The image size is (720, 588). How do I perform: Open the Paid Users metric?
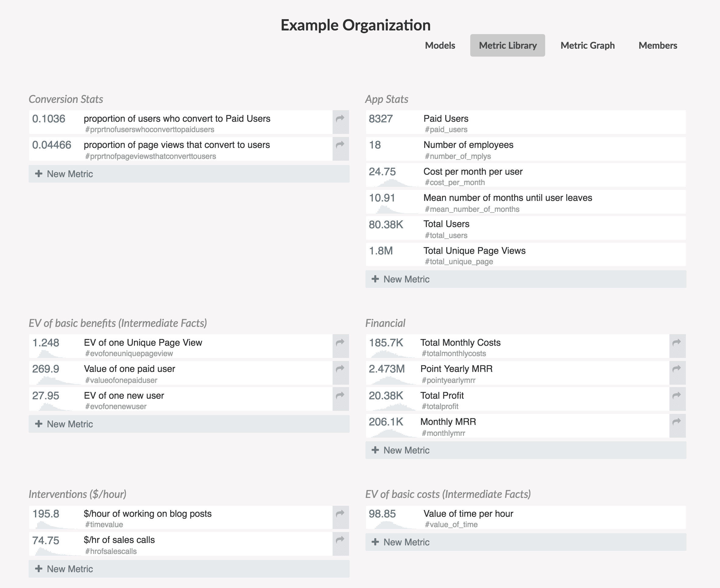point(526,122)
